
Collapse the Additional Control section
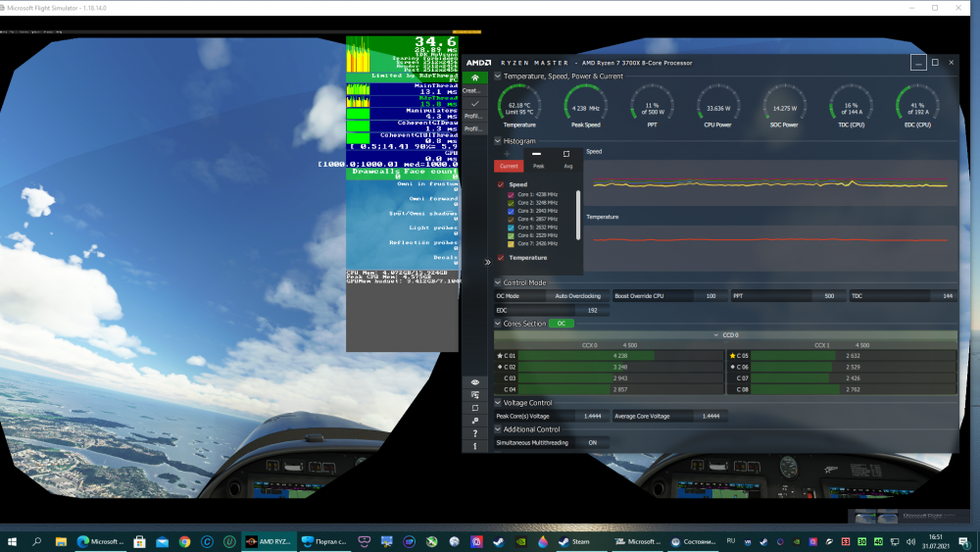click(x=498, y=429)
